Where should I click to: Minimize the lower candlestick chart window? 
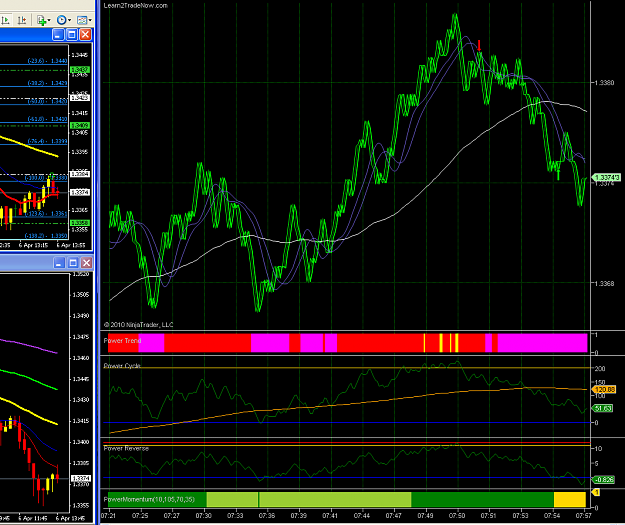pyautogui.click(x=59, y=263)
